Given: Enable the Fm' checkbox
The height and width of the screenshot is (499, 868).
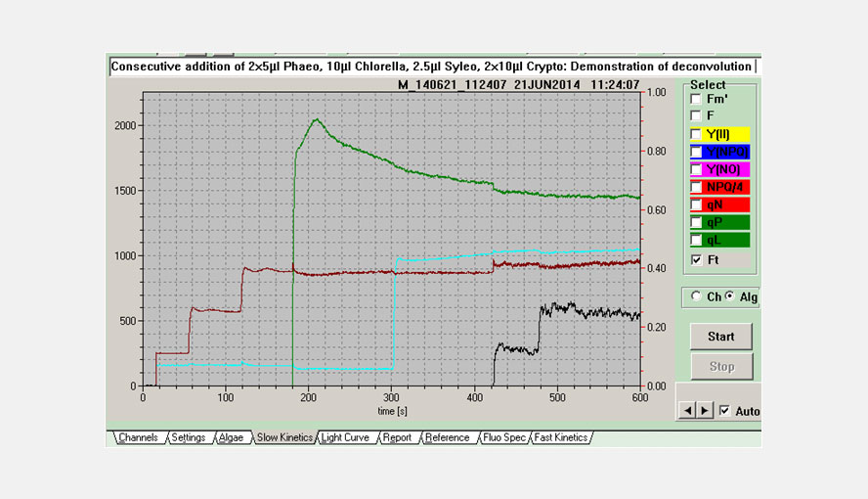Looking at the screenshot, I should 696,99.
